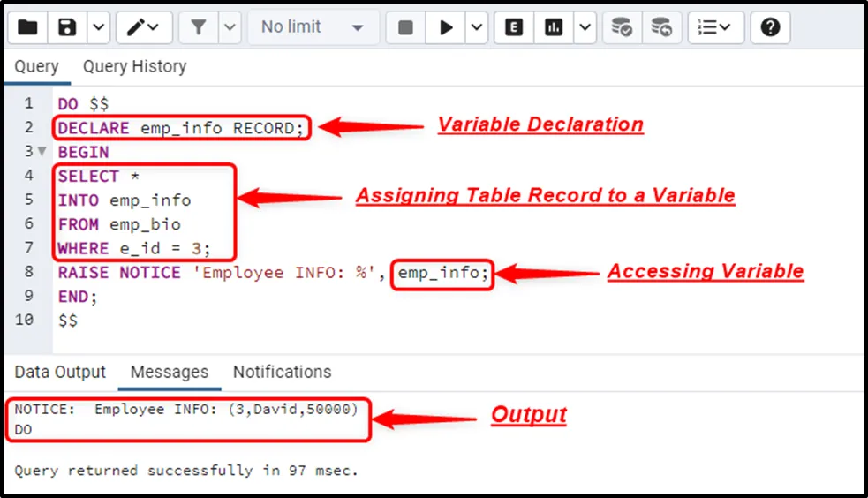Screen dimensions: 868x498
Task: Click the Explain Analyze chart icon
Action: (554, 27)
